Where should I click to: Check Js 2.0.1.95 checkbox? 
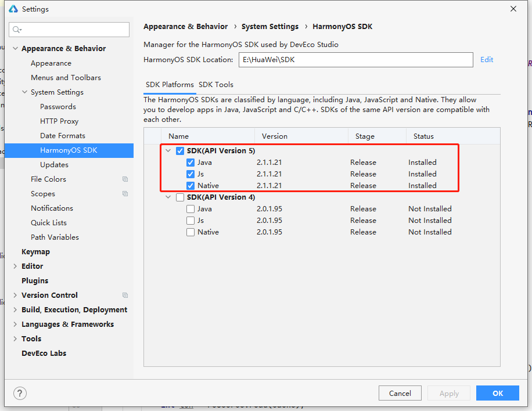(x=190, y=221)
